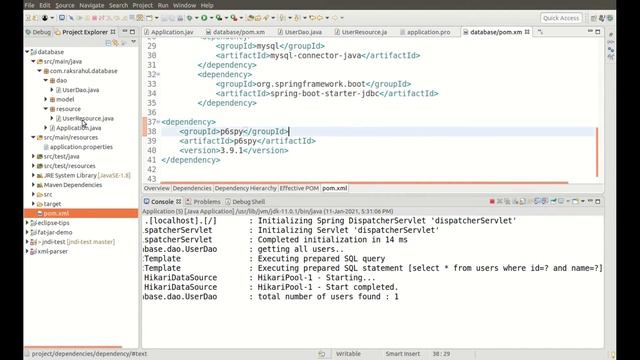
Task: Click the Project Explorer filter icon
Action: coord(124,42)
